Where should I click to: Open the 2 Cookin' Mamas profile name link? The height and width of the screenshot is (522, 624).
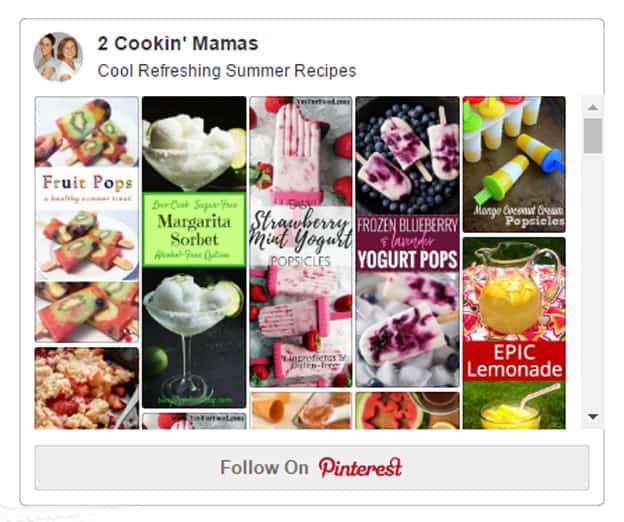click(x=178, y=43)
